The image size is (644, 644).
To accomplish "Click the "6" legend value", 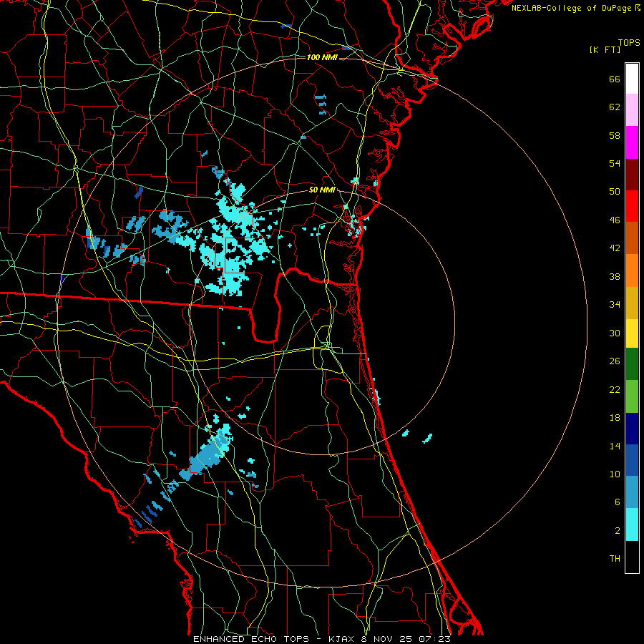I will tap(618, 502).
